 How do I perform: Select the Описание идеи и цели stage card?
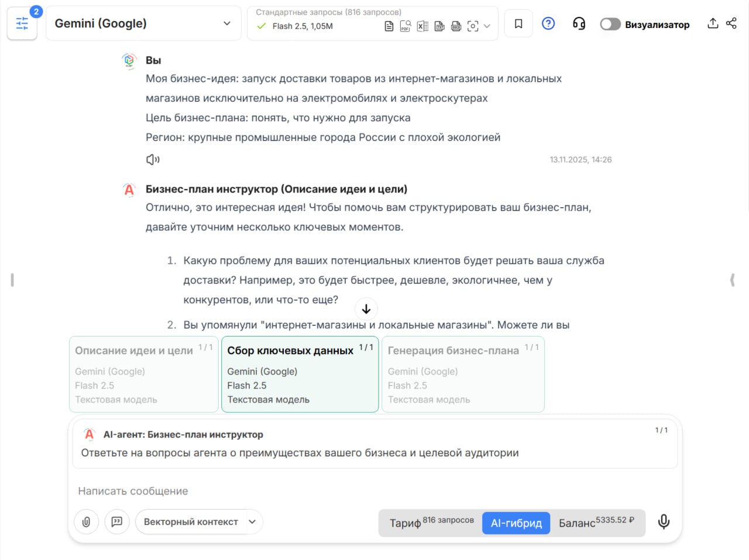click(143, 375)
